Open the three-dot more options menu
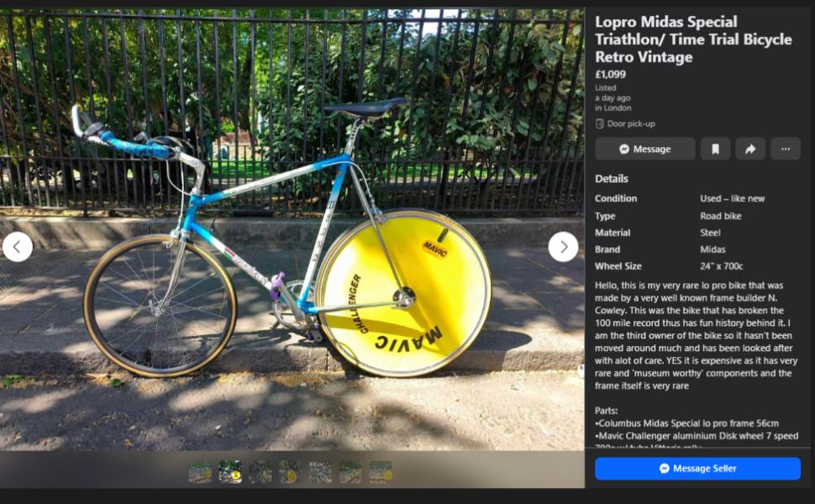Viewport: 815px width, 504px height. click(x=786, y=150)
